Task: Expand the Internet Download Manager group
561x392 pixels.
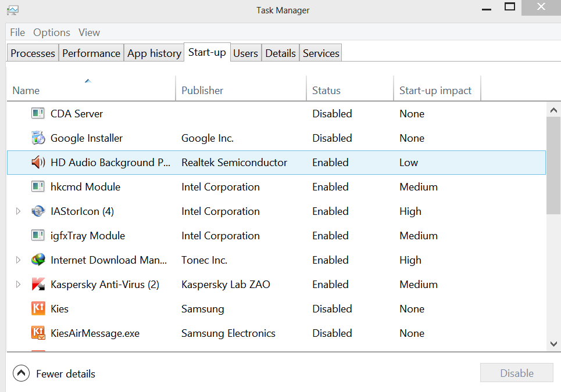Action: point(18,260)
